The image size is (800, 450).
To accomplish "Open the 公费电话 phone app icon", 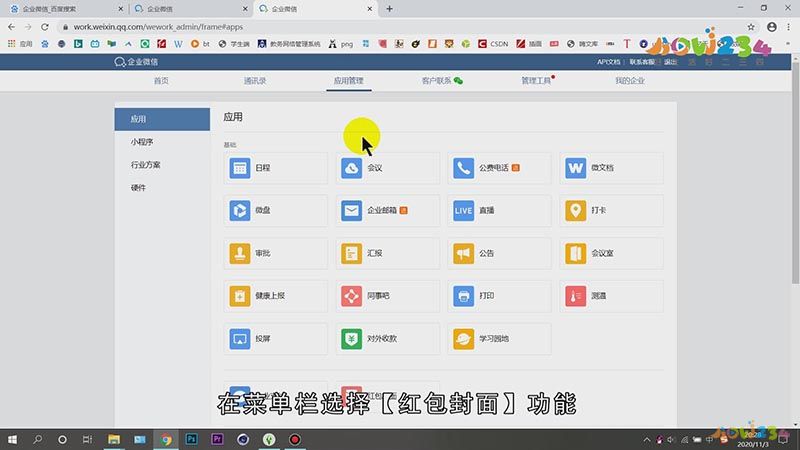I will pos(463,168).
